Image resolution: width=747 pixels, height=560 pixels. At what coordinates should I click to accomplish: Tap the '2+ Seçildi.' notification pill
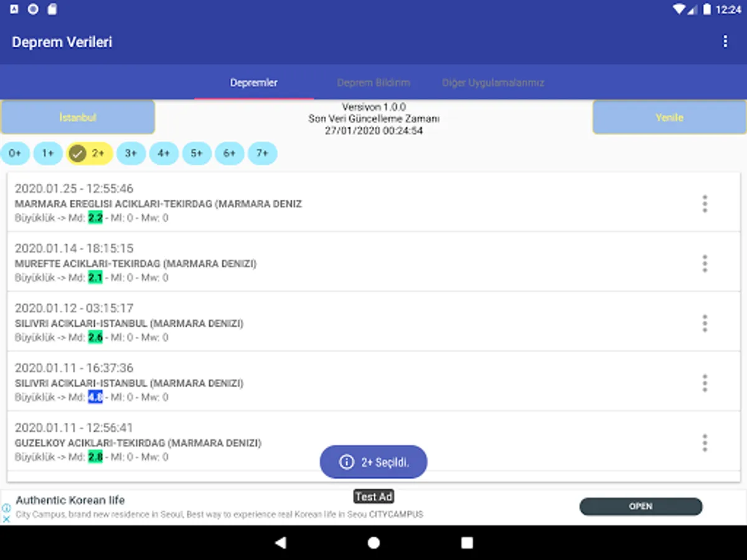click(374, 462)
